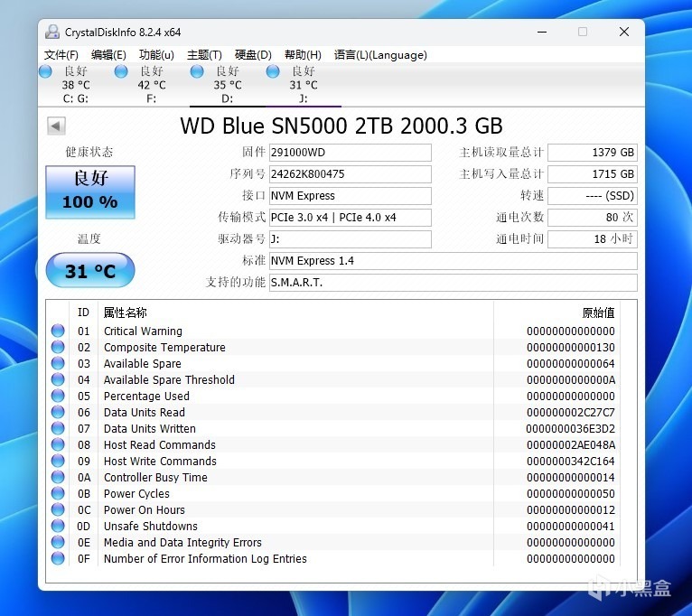Select the C: G: disk at 38 °C

tap(76, 85)
